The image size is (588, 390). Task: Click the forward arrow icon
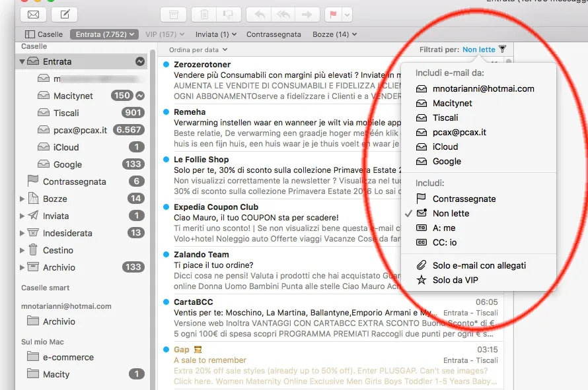pos(305,13)
